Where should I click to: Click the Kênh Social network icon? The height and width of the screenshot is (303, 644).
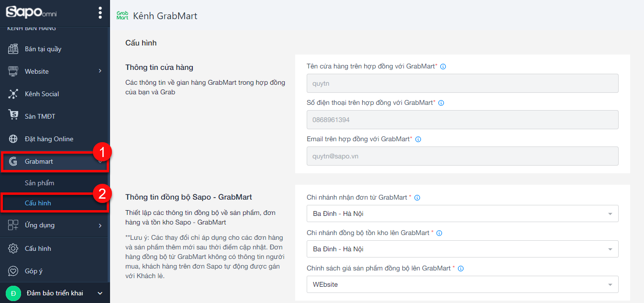click(13, 94)
